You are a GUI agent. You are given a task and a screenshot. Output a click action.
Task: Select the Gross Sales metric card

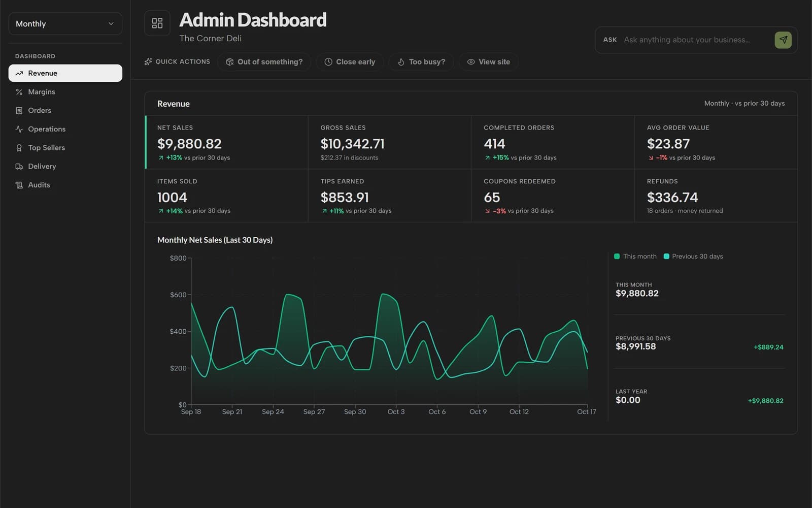[390, 142]
